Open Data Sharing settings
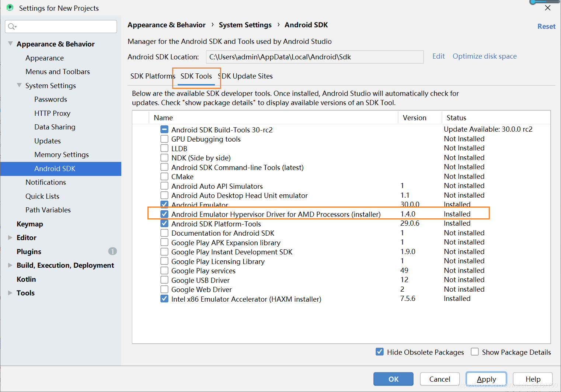 coord(55,127)
